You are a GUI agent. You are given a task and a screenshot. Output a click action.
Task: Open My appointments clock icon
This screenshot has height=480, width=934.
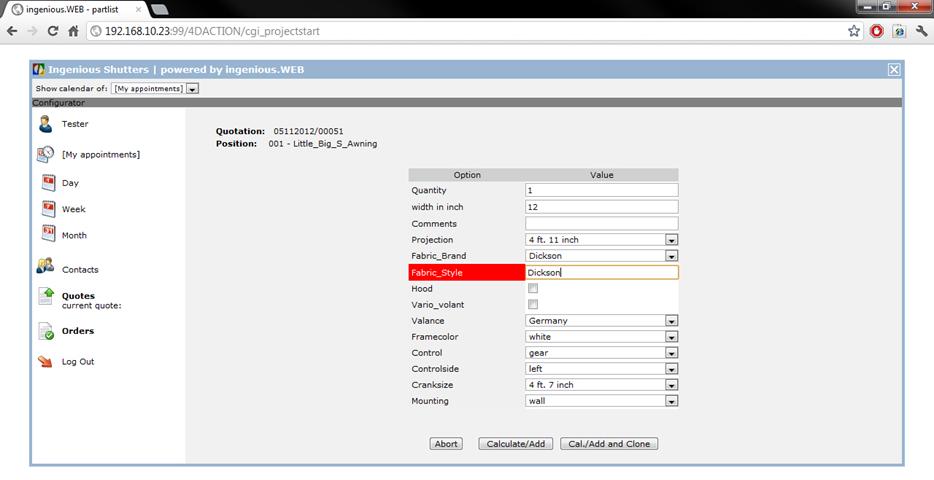coord(45,154)
